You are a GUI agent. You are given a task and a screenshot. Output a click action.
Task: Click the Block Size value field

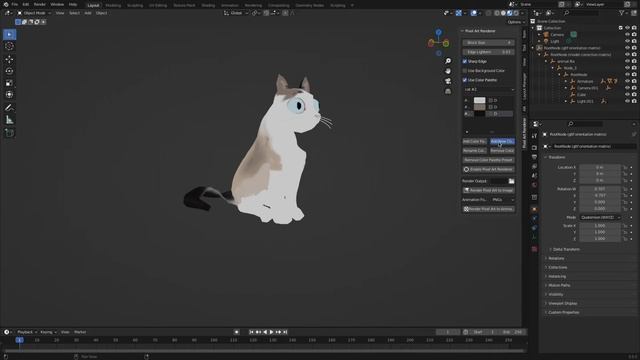[x=489, y=42]
